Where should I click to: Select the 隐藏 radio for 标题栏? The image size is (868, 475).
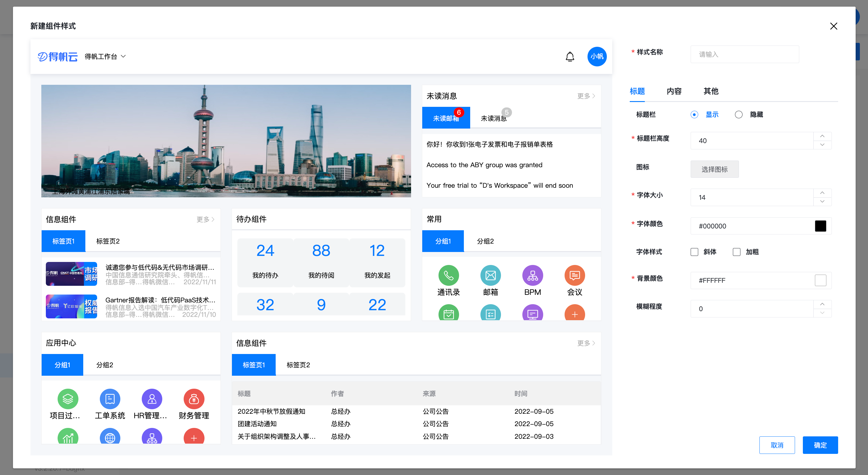click(x=738, y=114)
